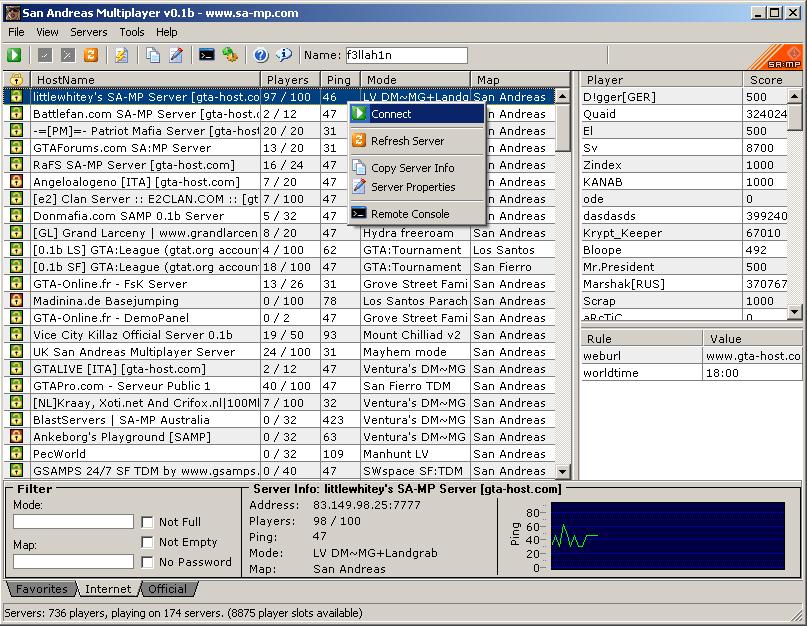Sort the player list by Score column
Image resolution: width=807 pixels, height=626 pixels.
(766, 80)
